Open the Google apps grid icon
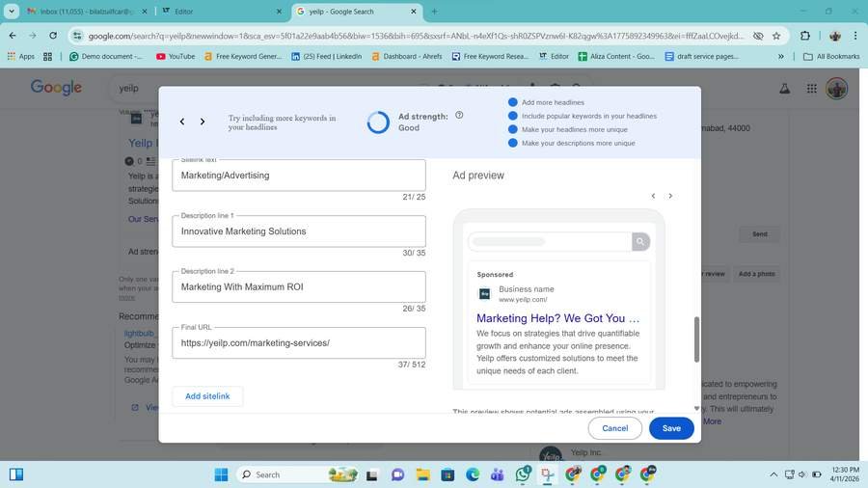The height and width of the screenshot is (488, 868). tap(811, 89)
